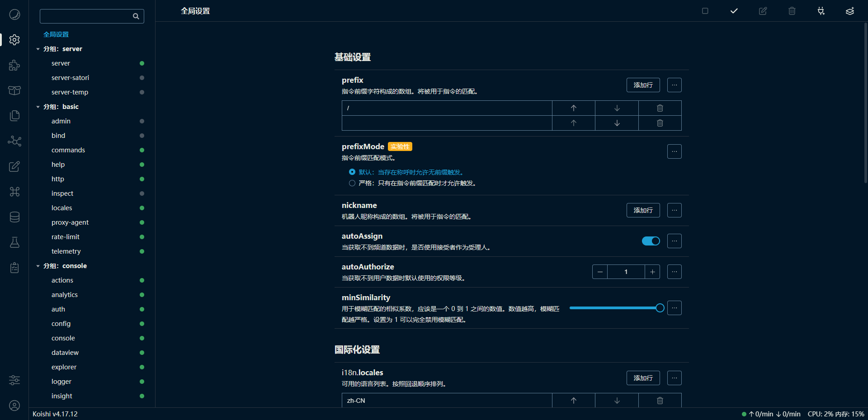The height and width of the screenshot is (420, 868).
Task: Open the plugin puzzle icon in sidebar
Action: pos(14,65)
